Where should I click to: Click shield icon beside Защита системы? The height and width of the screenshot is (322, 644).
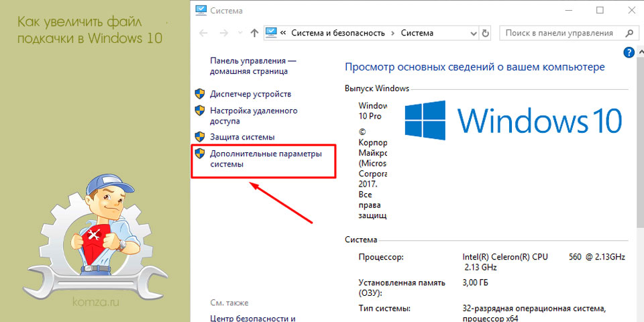click(x=200, y=137)
